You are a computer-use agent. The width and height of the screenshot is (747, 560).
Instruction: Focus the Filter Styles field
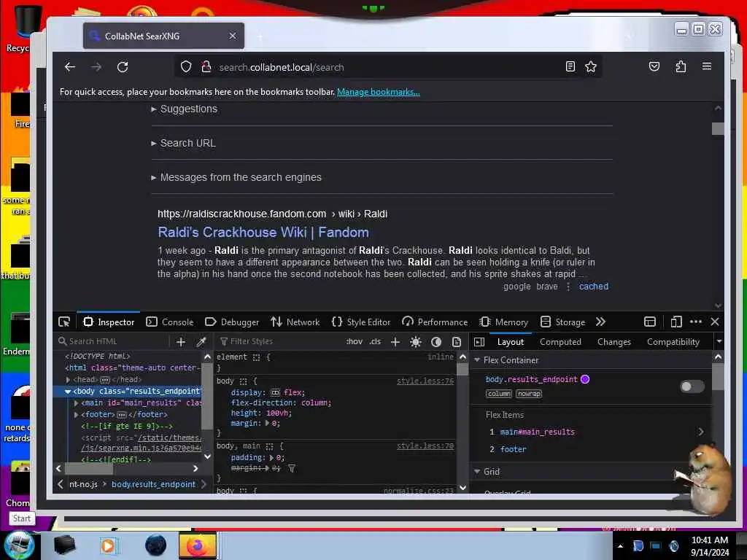pos(279,341)
